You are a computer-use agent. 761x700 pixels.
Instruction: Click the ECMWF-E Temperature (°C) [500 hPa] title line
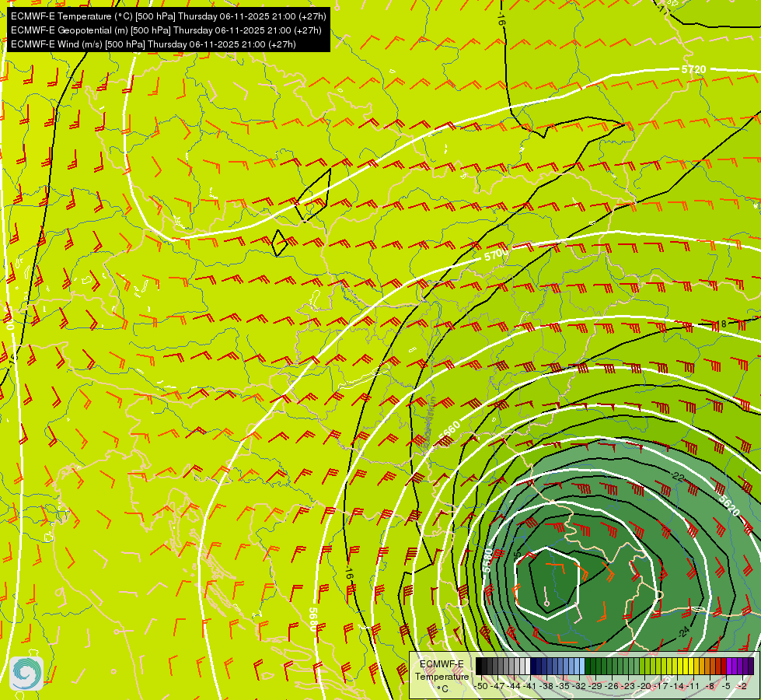coord(168,16)
